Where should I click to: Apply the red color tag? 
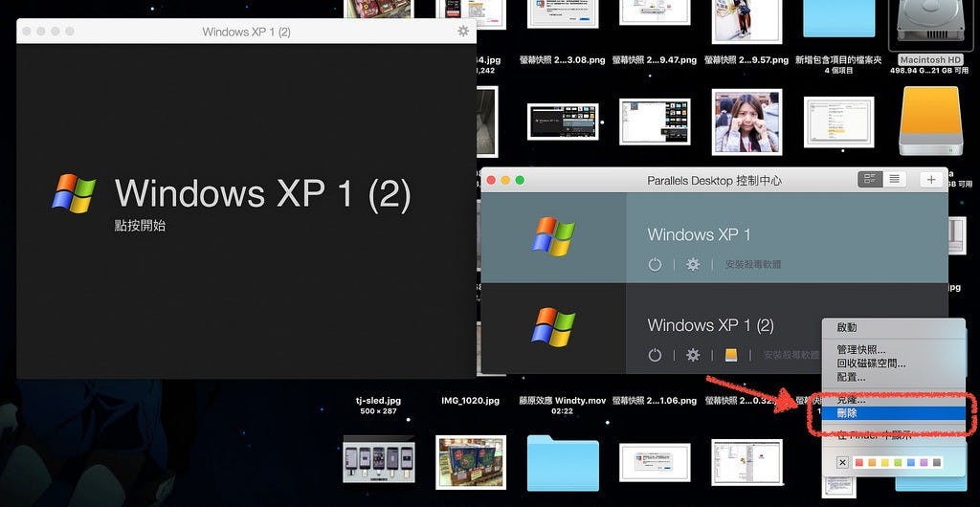point(858,463)
